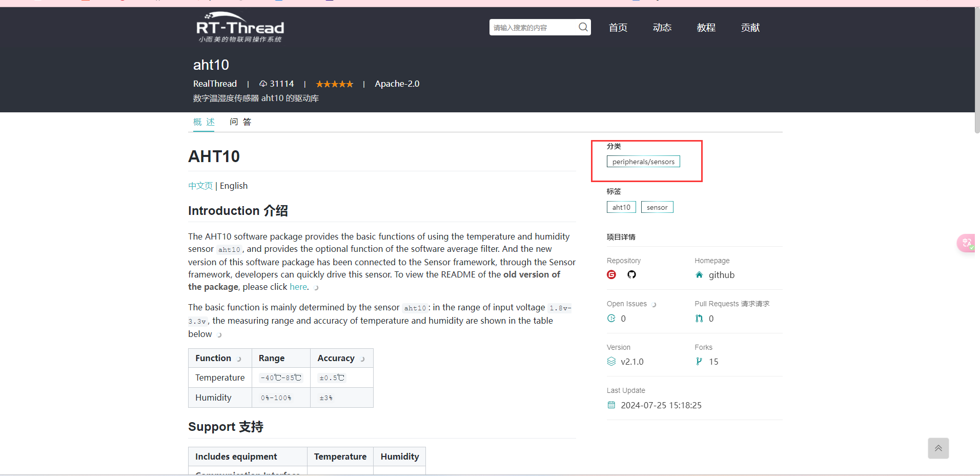The image size is (980, 476).
Task: Click the forks icon
Action: 699,362
